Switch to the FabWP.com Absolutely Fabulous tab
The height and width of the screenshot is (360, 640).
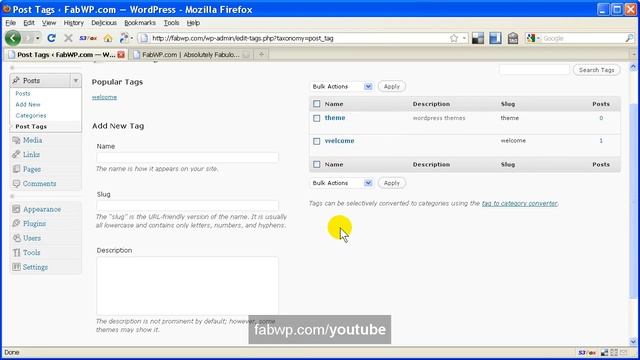pos(191,54)
